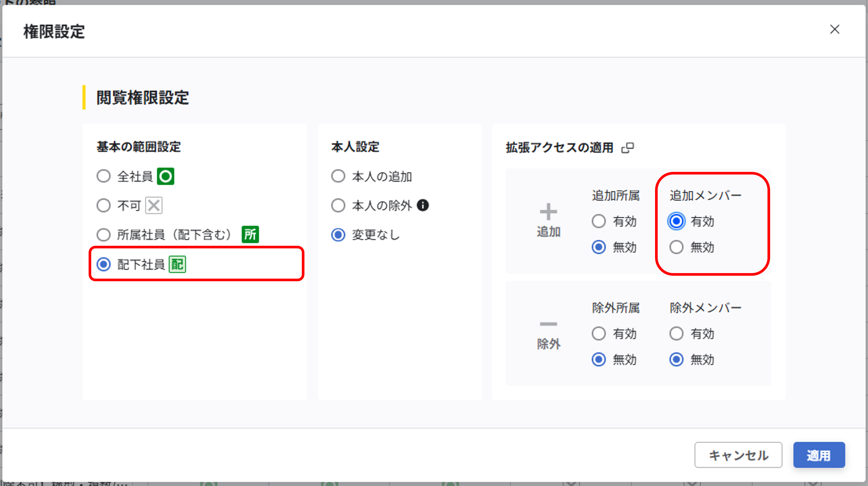Select 本人の追加 radio button
The height and width of the screenshot is (486, 868).
coord(338,176)
